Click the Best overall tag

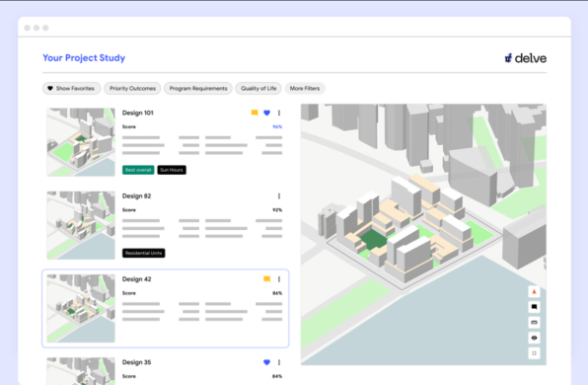(x=138, y=170)
